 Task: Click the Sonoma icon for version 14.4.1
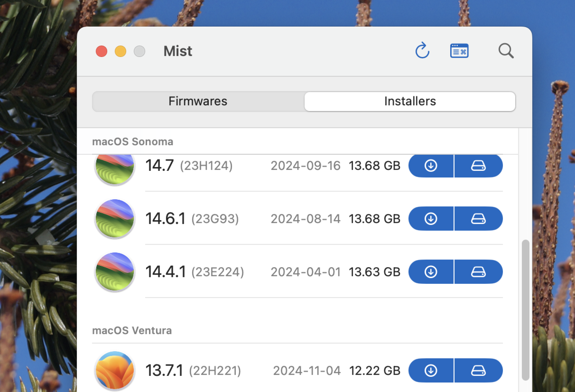point(115,272)
